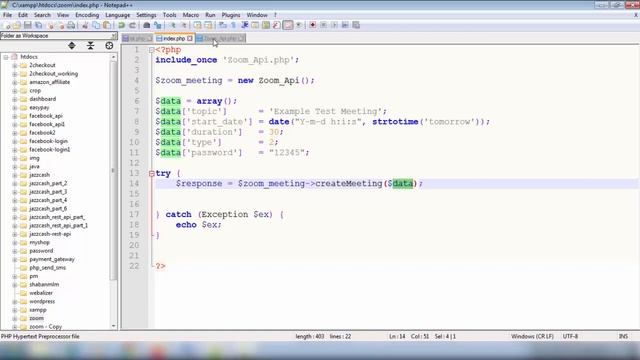Toggle Show All Characters toolbar button
Viewport: 640px width, 360px height.
pyautogui.click(x=233, y=25)
